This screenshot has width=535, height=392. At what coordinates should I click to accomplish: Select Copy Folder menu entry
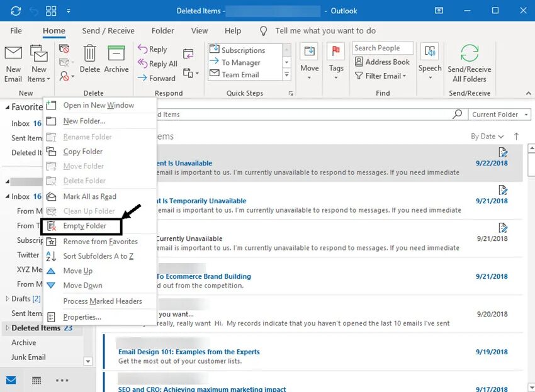point(99,152)
